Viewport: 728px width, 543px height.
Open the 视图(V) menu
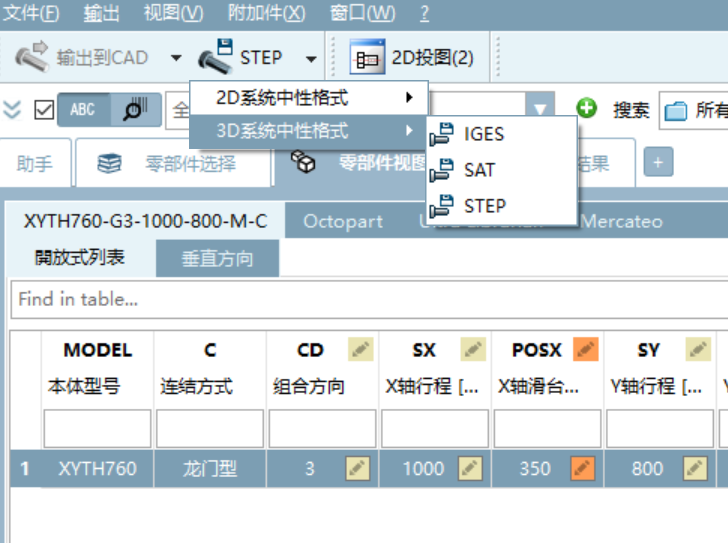[173, 13]
